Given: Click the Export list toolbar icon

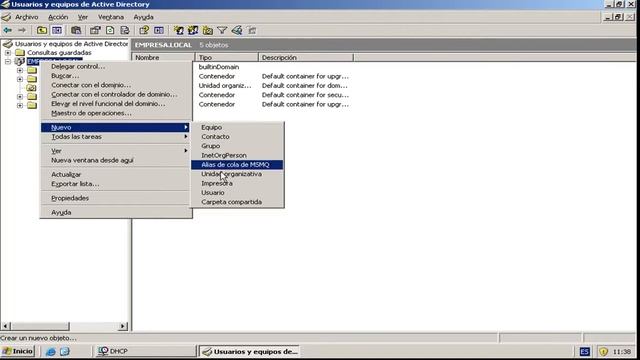Looking at the screenshot, I should 125,30.
